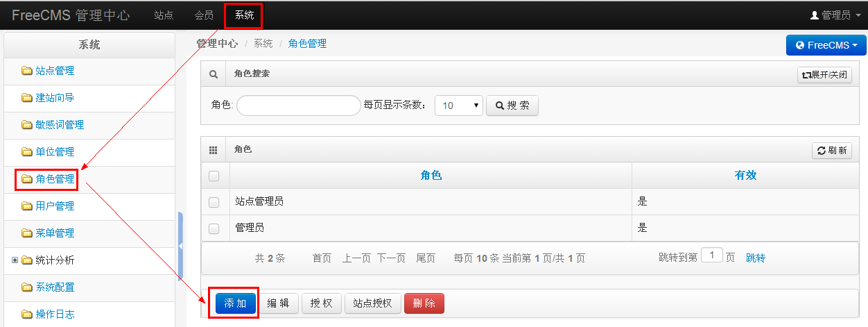The image size is (868, 327).
Task: Open the FreeCMS site dropdown button
Action: click(x=826, y=45)
